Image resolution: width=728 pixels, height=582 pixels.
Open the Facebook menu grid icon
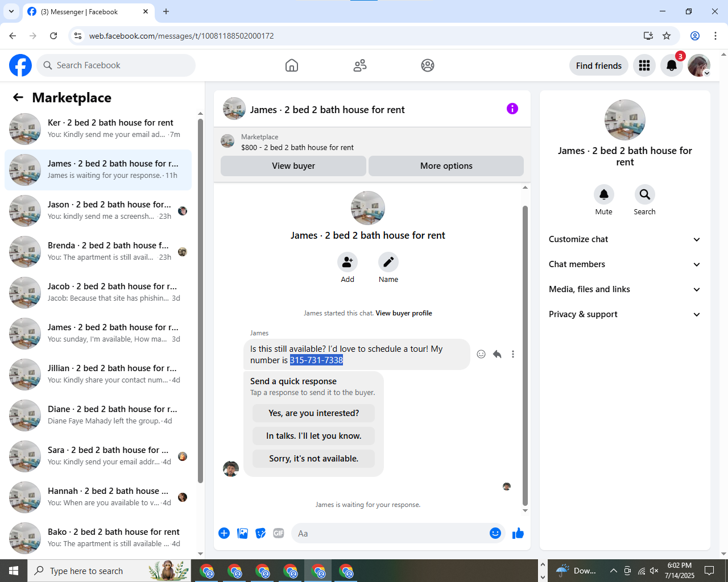tap(644, 65)
